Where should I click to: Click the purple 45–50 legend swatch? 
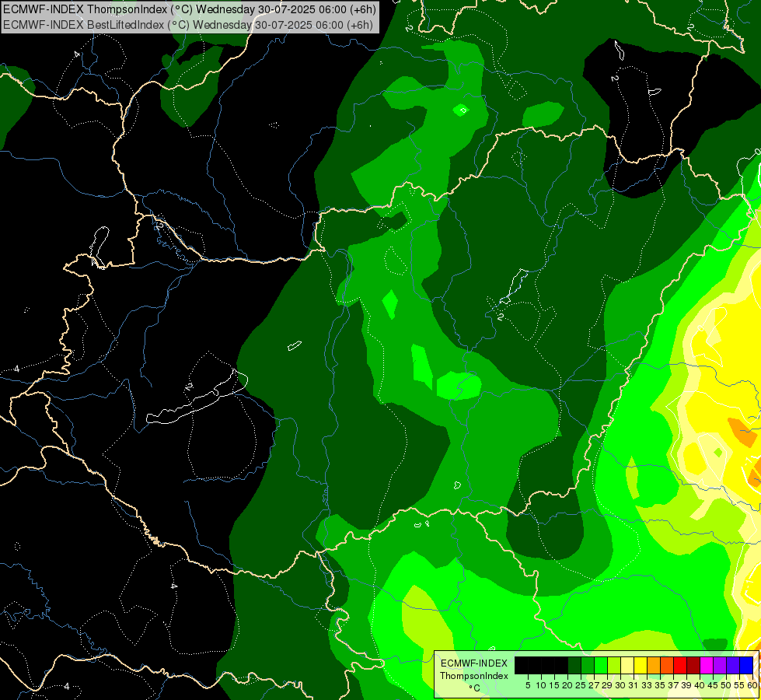[719, 666]
